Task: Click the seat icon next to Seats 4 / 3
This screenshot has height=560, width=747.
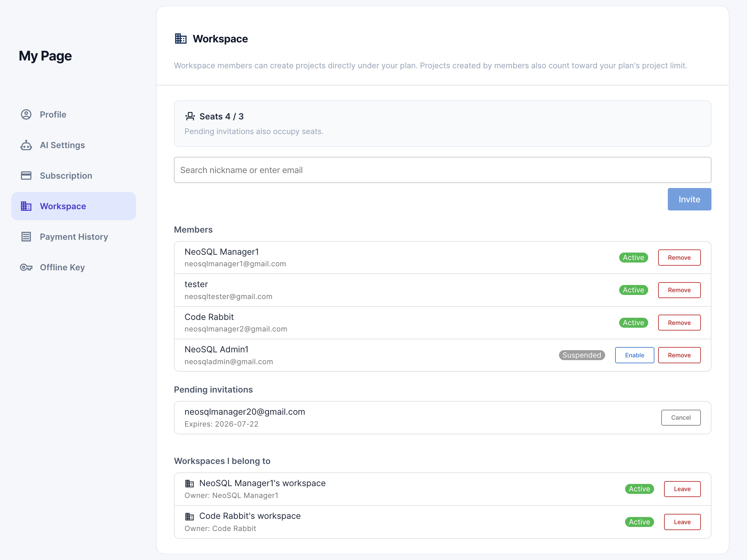Action: tap(190, 117)
